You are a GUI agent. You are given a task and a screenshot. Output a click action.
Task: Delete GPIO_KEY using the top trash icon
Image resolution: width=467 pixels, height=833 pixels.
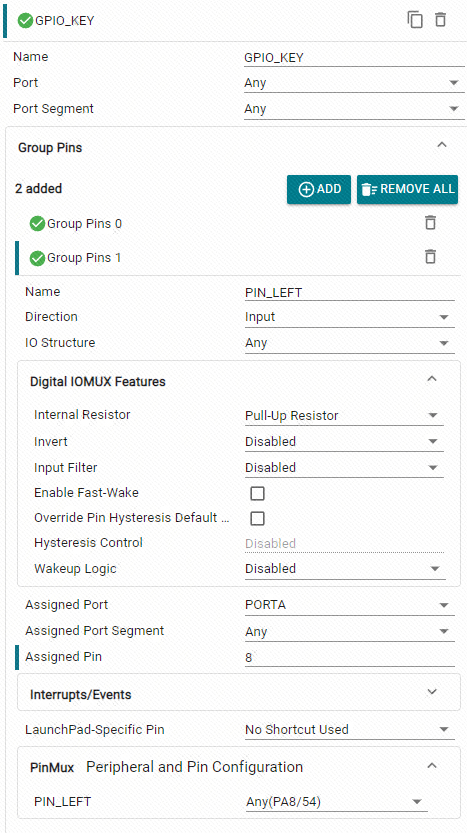(x=440, y=20)
